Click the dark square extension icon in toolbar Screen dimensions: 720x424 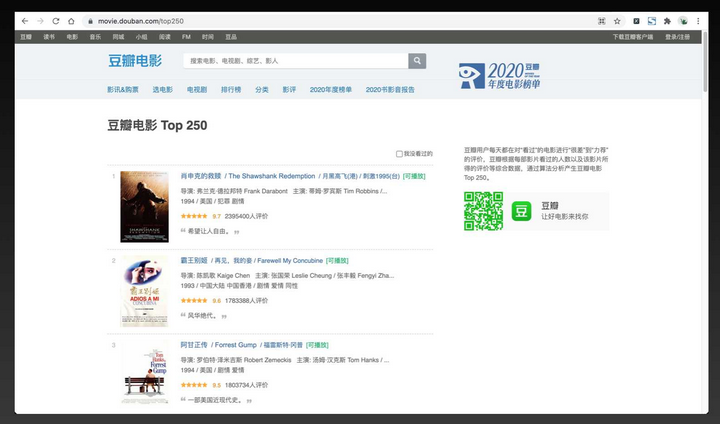[x=636, y=21]
